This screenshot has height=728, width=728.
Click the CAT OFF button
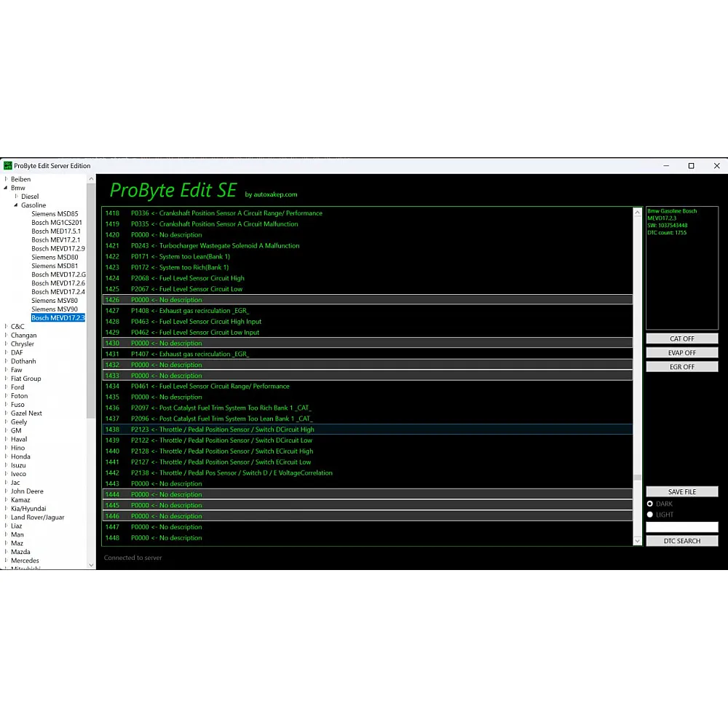[681, 339]
